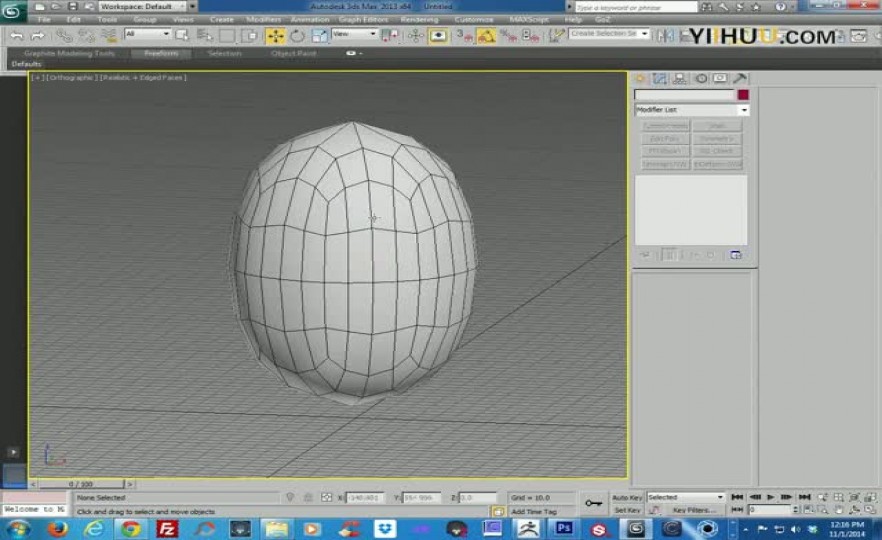Open the Hierarchy command panel tab

click(680, 79)
